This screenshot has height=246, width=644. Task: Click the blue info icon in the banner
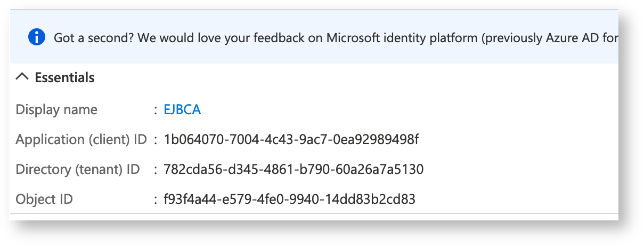click(36, 37)
